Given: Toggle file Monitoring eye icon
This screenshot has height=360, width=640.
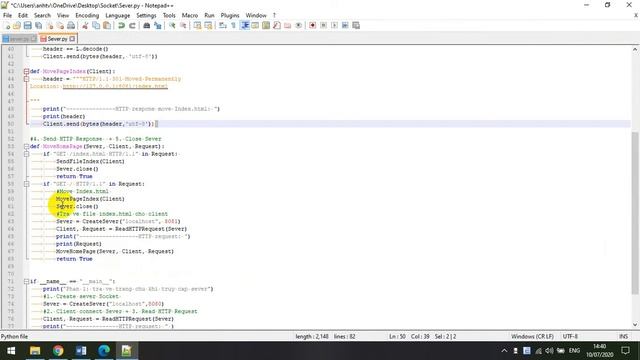Looking at the screenshot, I should coord(298,25).
